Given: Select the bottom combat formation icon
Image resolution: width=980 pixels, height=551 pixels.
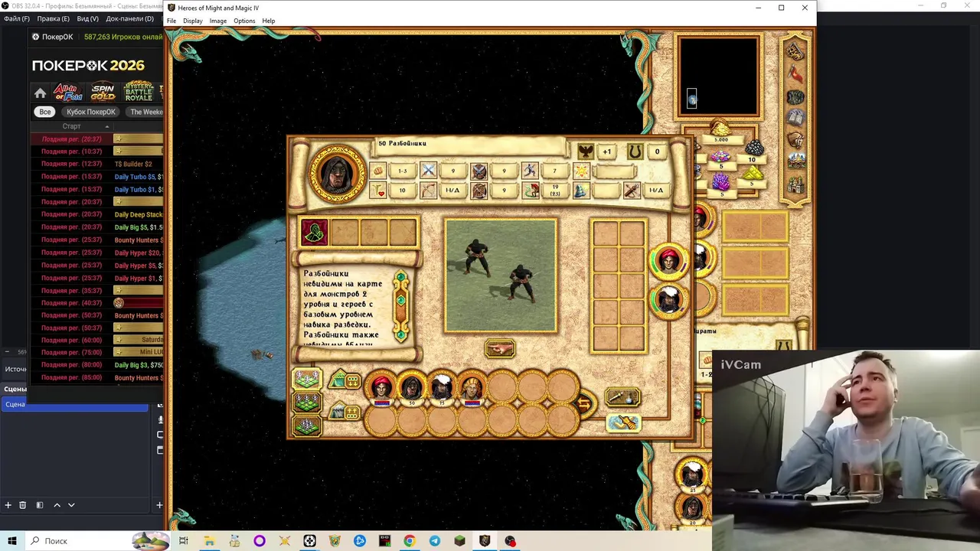Looking at the screenshot, I should click(306, 425).
